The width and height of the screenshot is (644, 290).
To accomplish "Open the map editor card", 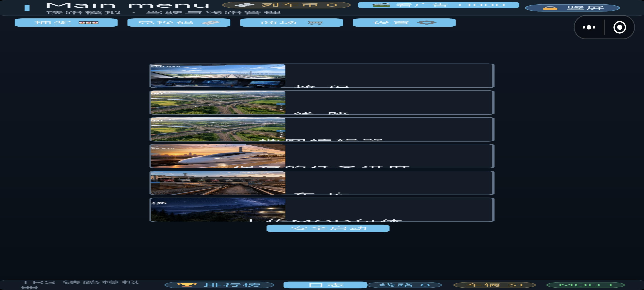I will (x=322, y=129).
